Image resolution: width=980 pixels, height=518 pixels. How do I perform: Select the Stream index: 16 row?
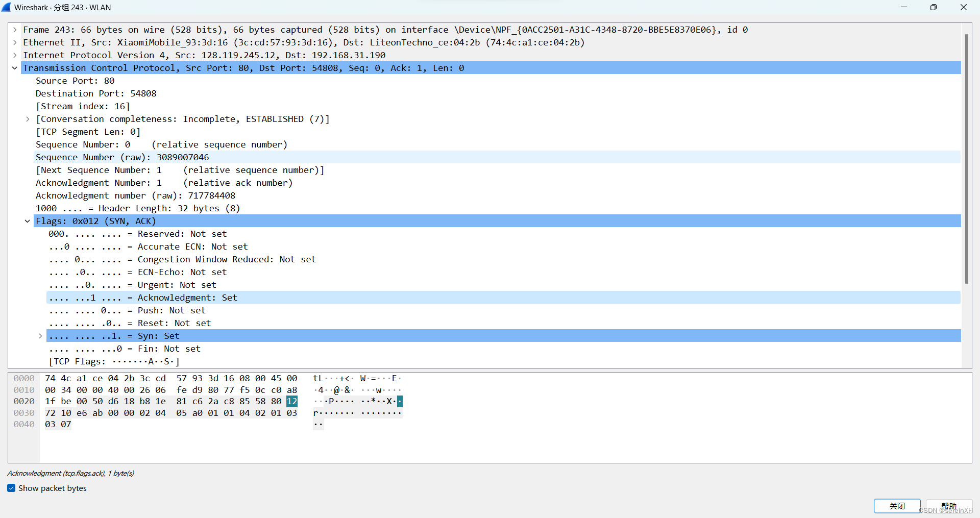(83, 106)
